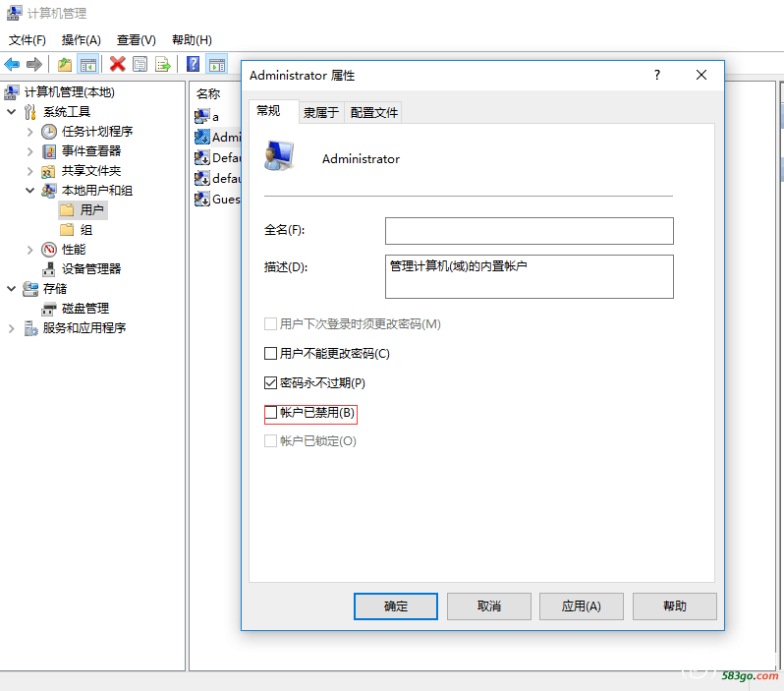Toggle the Show/Hide Action Pane icon
The width and height of the screenshot is (784, 691).
point(217,64)
